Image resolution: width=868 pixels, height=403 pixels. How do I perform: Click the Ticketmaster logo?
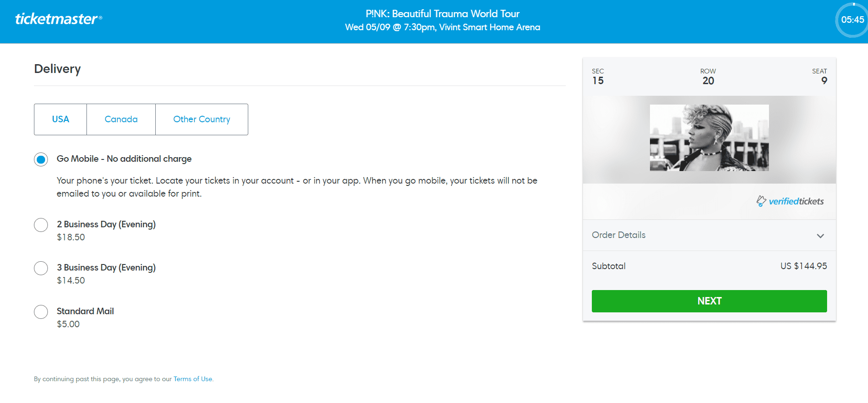[x=59, y=19]
